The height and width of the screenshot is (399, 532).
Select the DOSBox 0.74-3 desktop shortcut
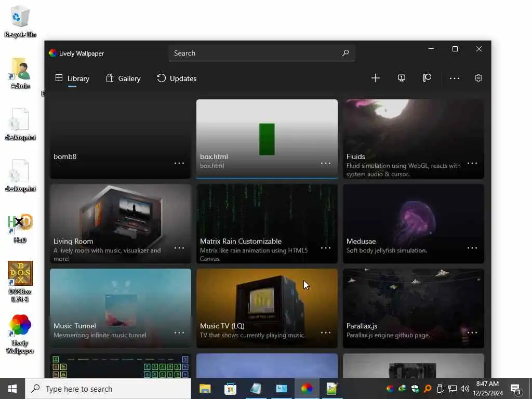(20, 281)
